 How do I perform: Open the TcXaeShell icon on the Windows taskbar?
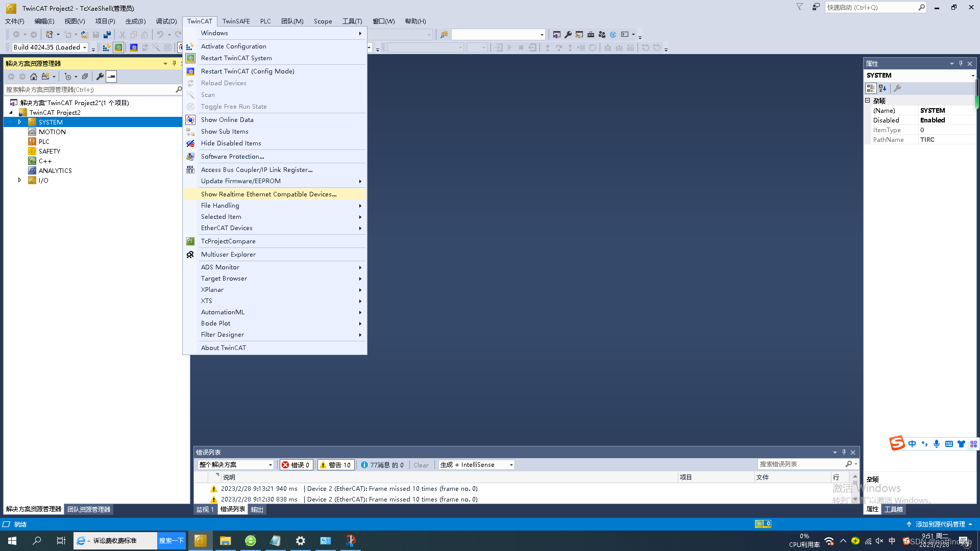(200, 540)
